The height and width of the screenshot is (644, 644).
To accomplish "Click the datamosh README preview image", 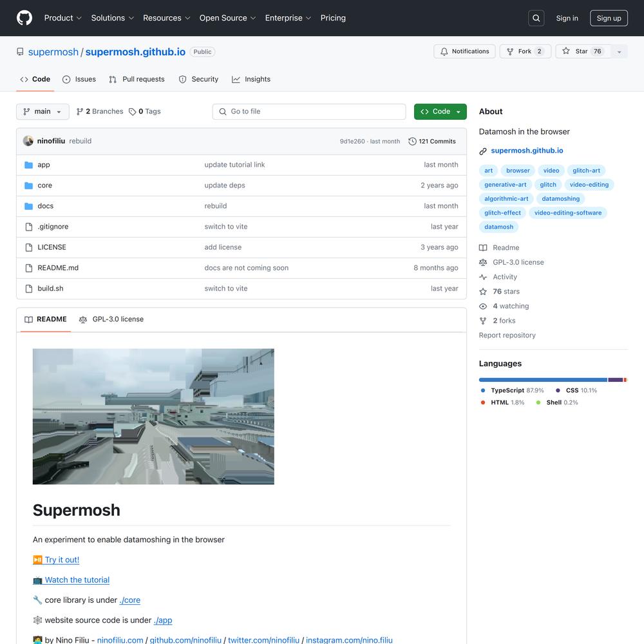I will pyautogui.click(x=153, y=417).
